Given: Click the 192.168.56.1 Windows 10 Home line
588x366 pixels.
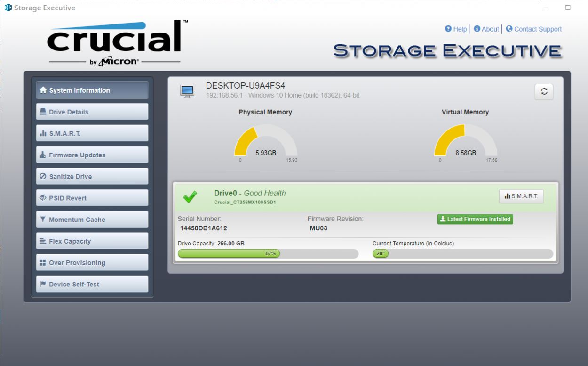Looking at the screenshot, I should [283, 95].
